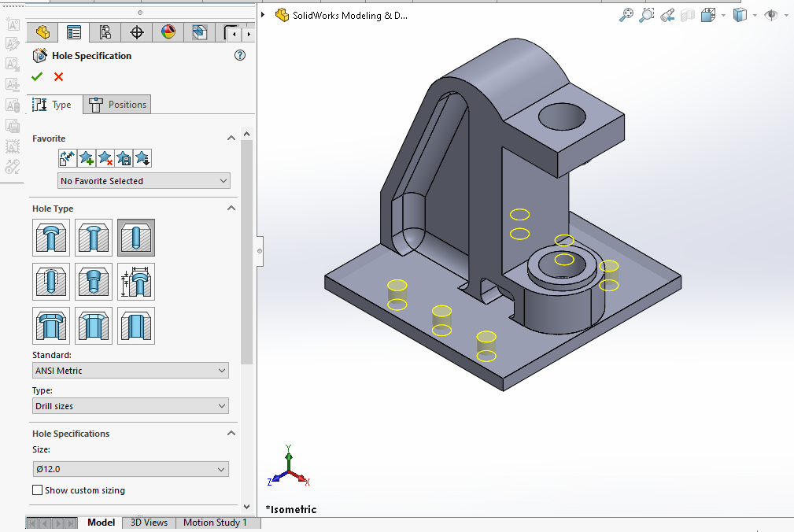This screenshot has width=794, height=532.
Task: Choose the Straight Tap hole type
Action: click(51, 281)
